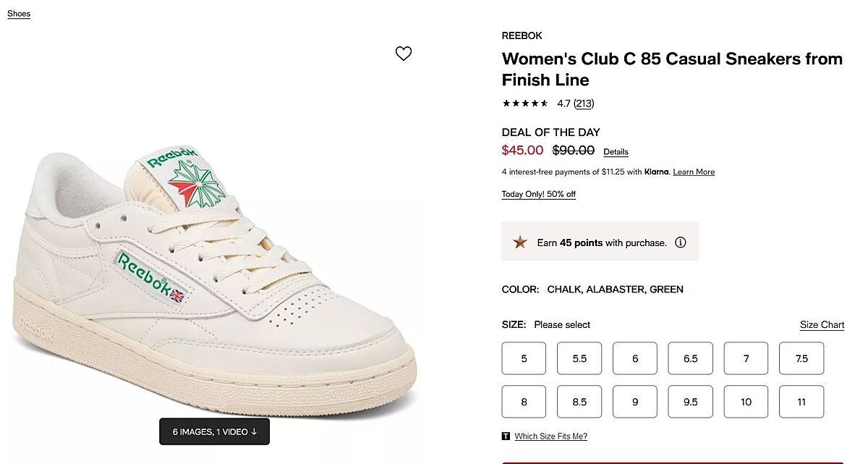Open the Size Chart
This screenshot has width=868, height=464.
[822, 325]
